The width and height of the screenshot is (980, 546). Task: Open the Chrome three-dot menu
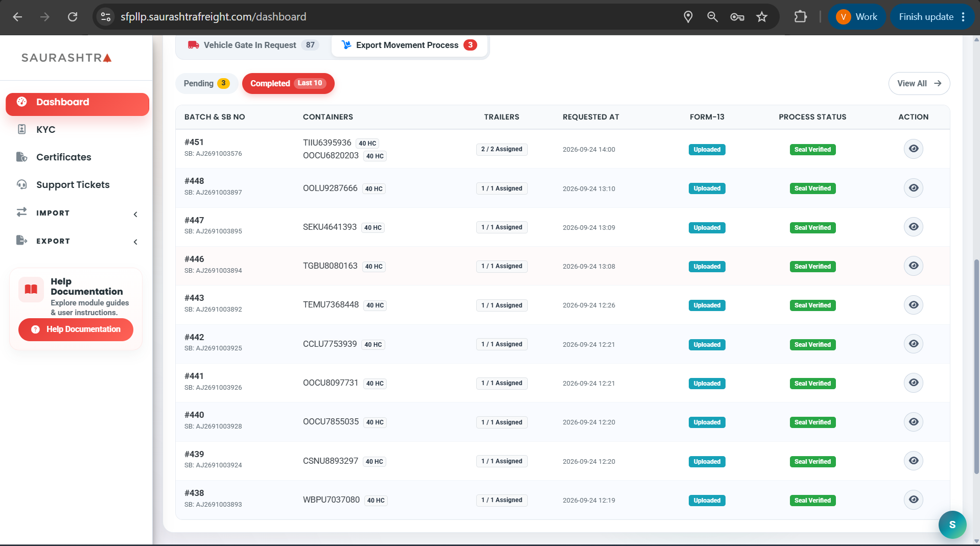963,17
